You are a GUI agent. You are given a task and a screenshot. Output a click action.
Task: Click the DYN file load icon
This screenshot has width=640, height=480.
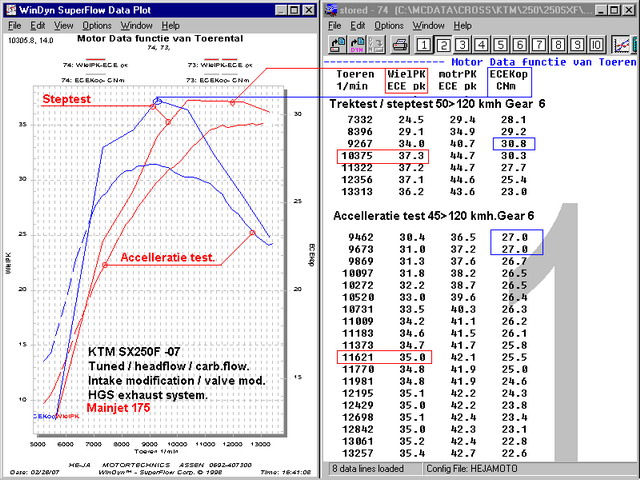[359, 44]
